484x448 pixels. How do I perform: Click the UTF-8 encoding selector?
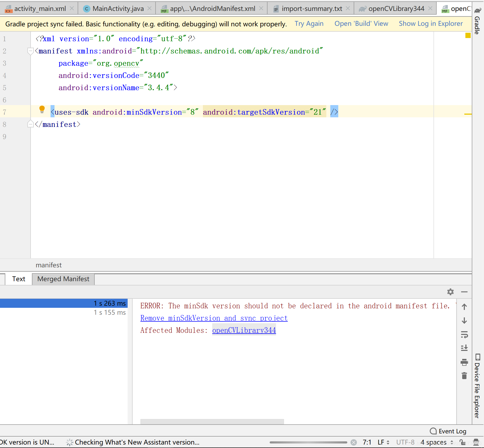[405, 442]
